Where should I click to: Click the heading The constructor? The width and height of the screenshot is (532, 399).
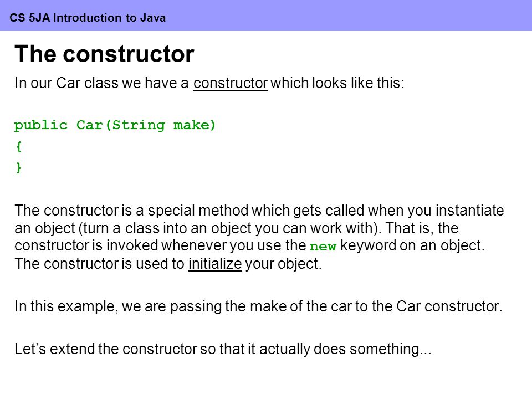(x=105, y=54)
